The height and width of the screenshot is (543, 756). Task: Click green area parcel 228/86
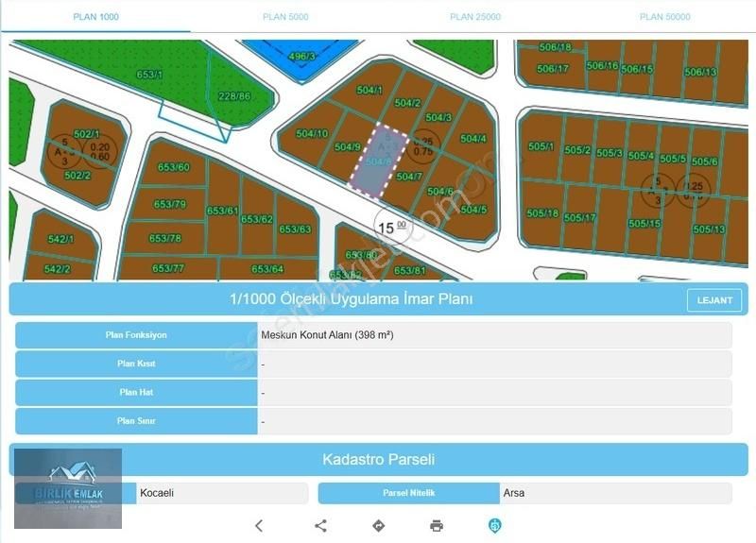coord(234,96)
